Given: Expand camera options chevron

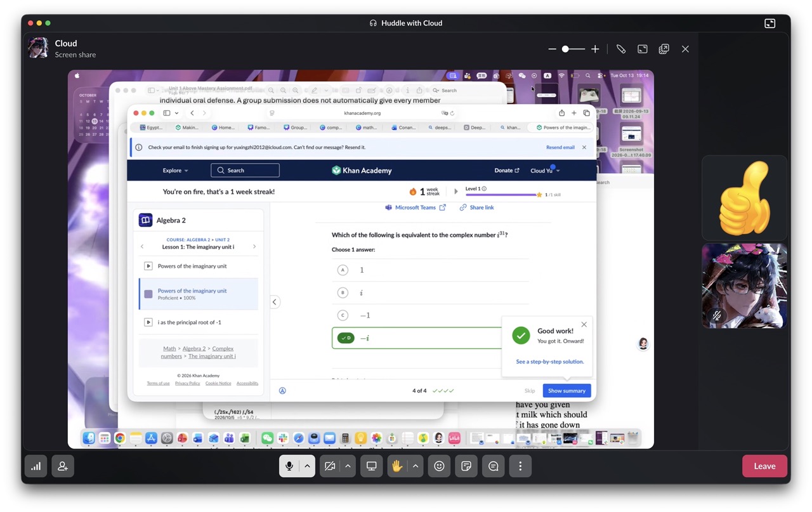Looking at the screenshot, I should coord(348,466).
